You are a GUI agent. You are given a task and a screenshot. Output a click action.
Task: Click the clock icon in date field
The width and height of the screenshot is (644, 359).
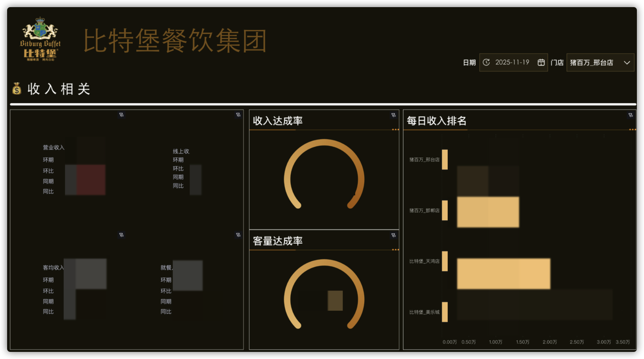[487, 62]
